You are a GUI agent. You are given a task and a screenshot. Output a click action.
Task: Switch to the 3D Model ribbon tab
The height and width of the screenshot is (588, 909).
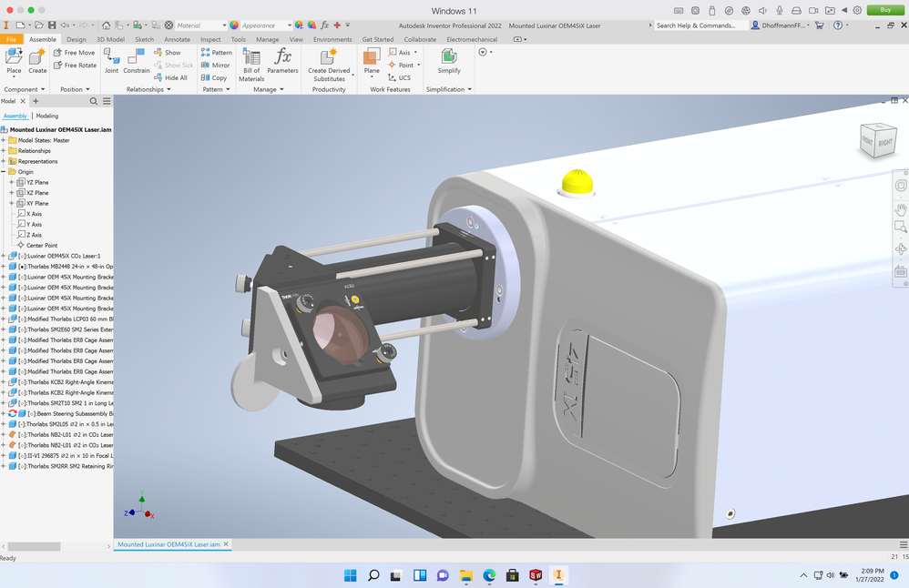[x=110, y=39]
